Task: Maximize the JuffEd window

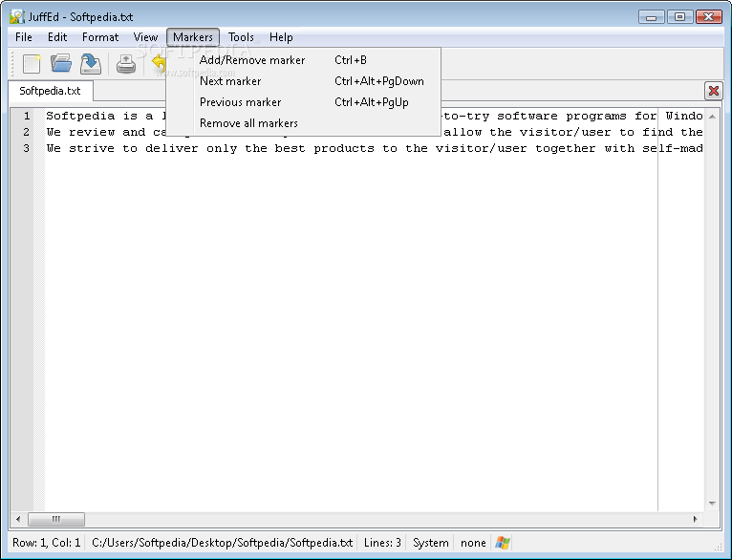Action: point(679,17)
